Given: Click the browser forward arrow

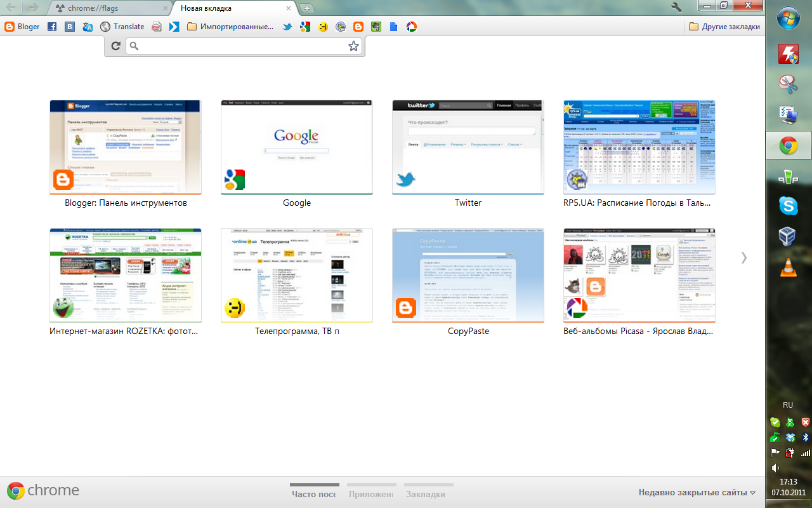Looking at the screenshot, I should pos(33,8).
